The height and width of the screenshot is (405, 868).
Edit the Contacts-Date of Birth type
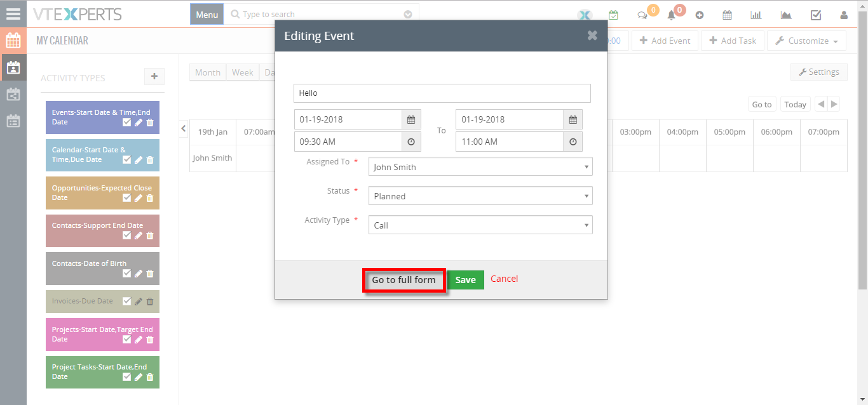139,274
